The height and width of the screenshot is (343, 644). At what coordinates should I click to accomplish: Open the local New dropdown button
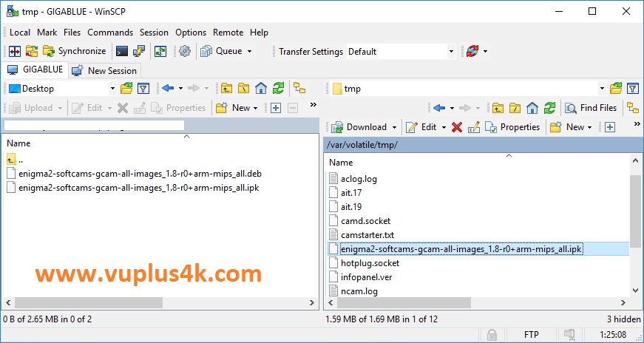[x=237, y=108]
